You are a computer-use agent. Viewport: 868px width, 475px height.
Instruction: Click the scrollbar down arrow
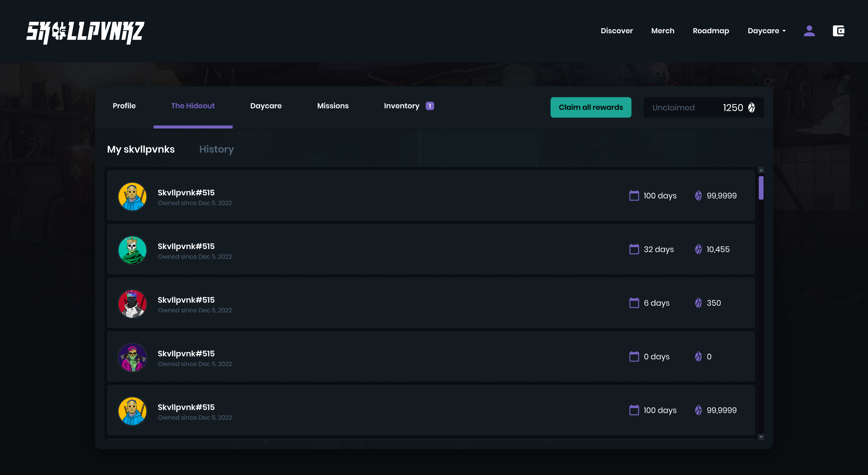(761, 437)
